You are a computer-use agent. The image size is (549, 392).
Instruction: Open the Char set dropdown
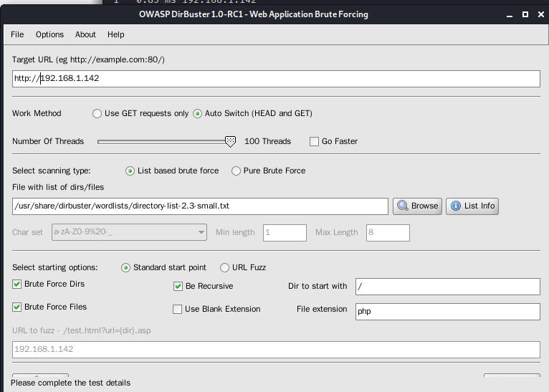(x=129, y=232)
